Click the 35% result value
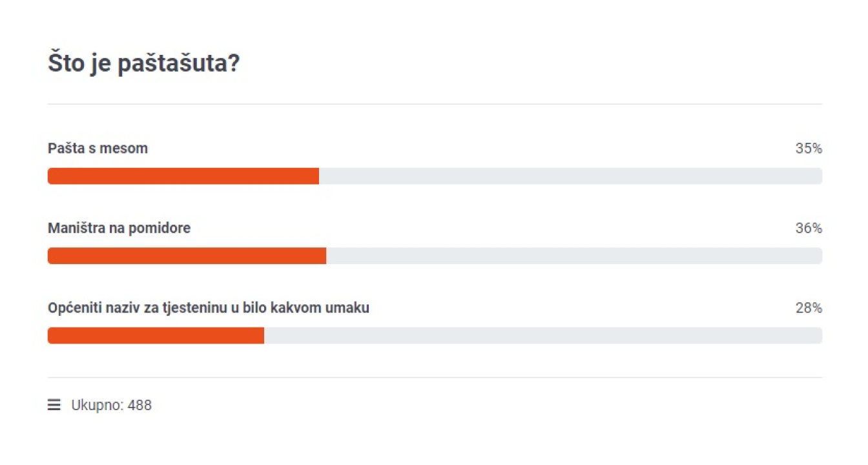Screen dimensions: 868x465 pyautogui.click(x=808, y=149)
